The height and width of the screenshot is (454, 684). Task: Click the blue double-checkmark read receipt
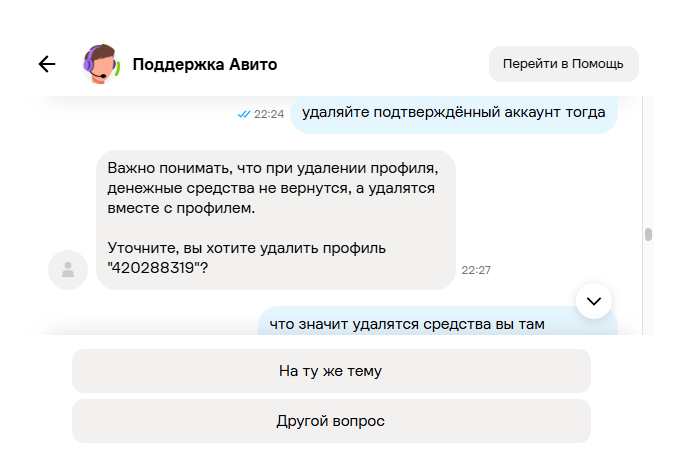tap(244, 114)
